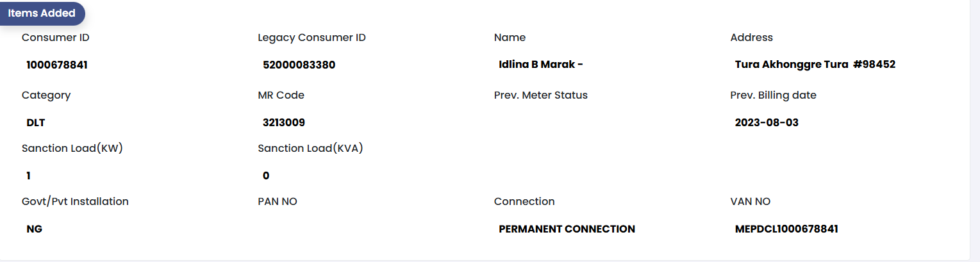Click the Prev. Billing date label
The width and height of the screenshot is (980, 262).
click(x=773, y=95)
